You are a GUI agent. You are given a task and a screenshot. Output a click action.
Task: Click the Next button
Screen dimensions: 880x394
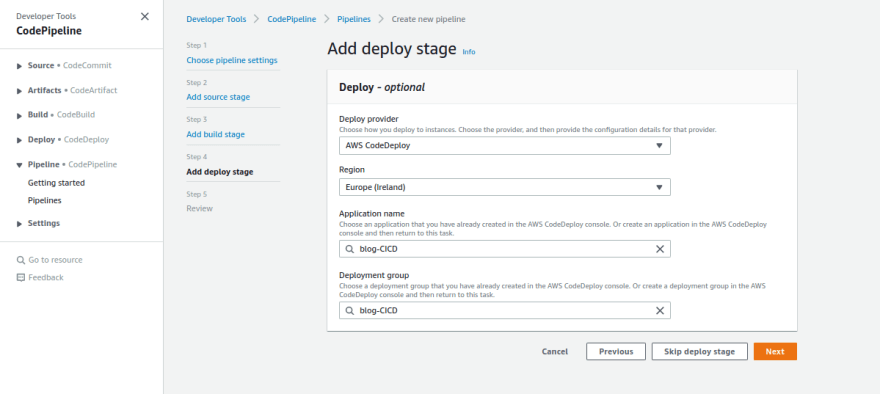click(x=775, y=351)
